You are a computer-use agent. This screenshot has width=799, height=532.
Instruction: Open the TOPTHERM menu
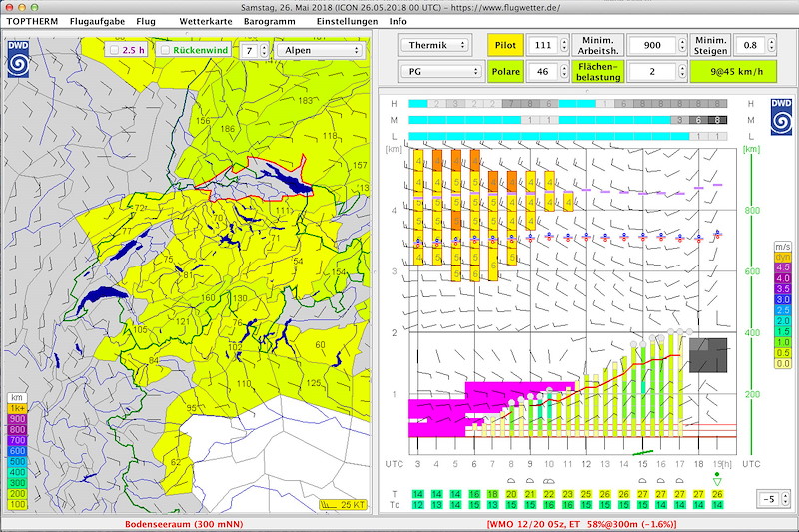(32, 21)
